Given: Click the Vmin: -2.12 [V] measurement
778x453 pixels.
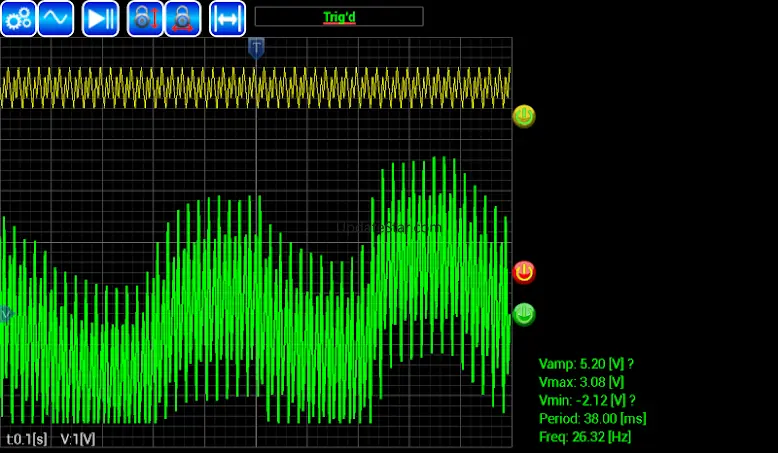Looking at the screenshot, I should [587, 400].
